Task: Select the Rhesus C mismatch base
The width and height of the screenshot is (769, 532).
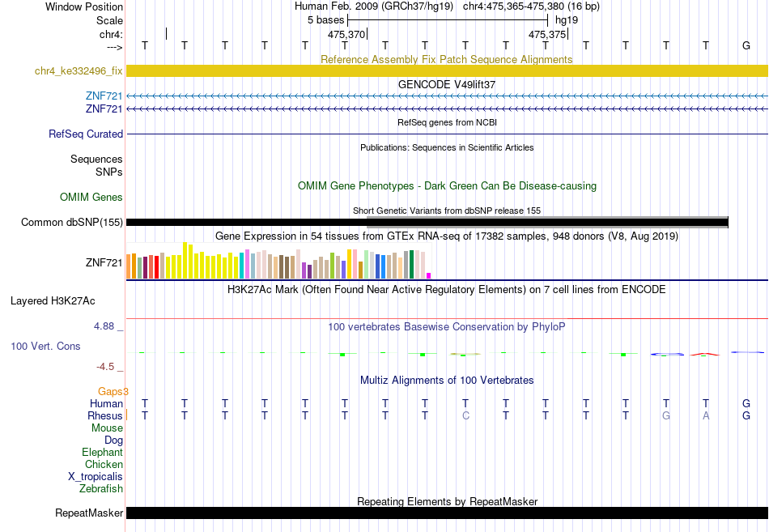Action: pyautogui.click(x=465, y=415)
